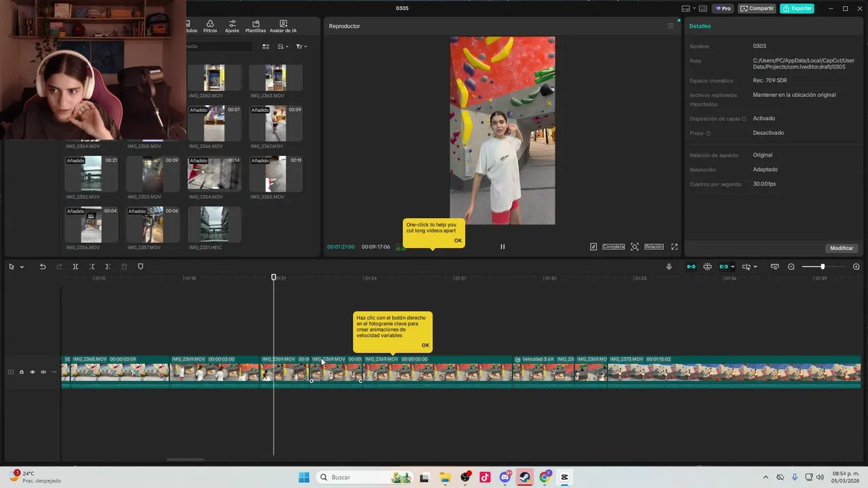This screenshot has height=488, width=868.
Task: Expand the linkage options dropdown arrow
Action: (x=732, y=267)
